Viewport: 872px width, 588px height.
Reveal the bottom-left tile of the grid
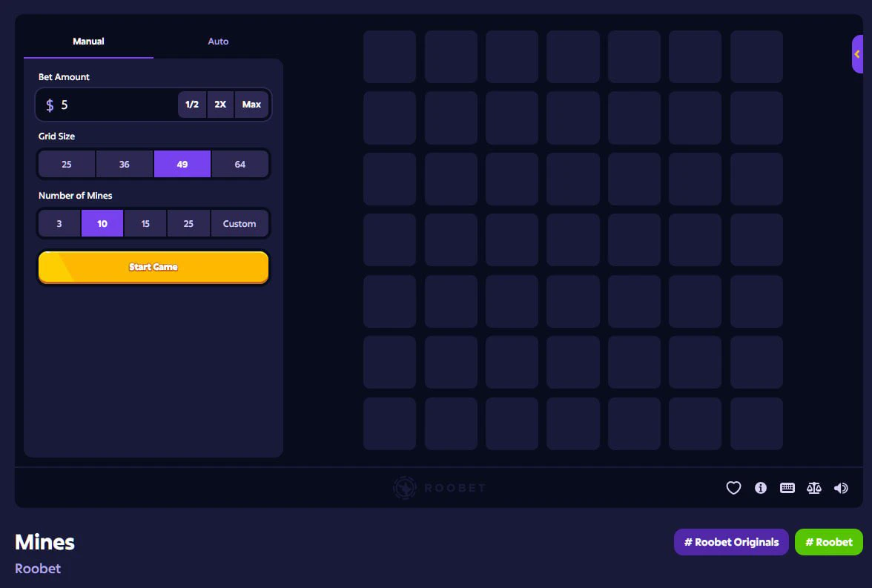tap(390, 423)
